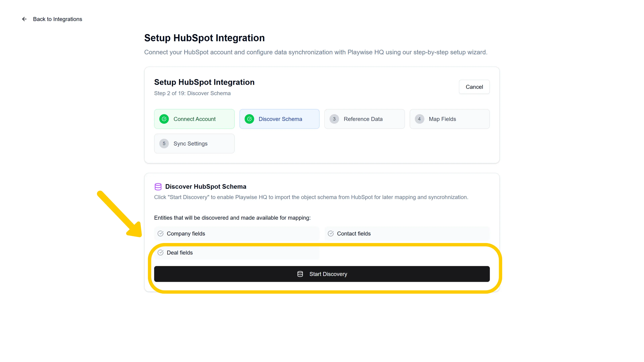Viewport: 644px width, 362px height.
Task: Select the Map Fields wizard step
Action: [449, 119]
